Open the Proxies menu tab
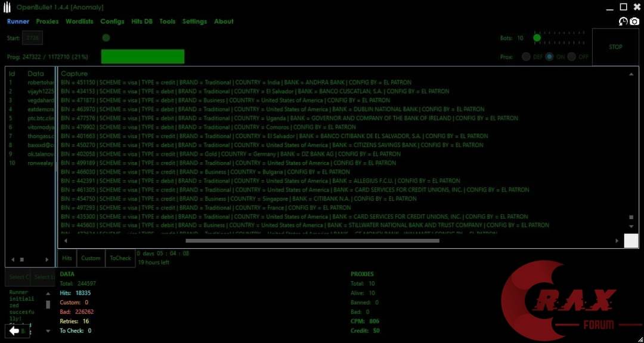Image resolution: width=644 pixels, height=343 pixels. pyautogui.click(x=47, y=21)
